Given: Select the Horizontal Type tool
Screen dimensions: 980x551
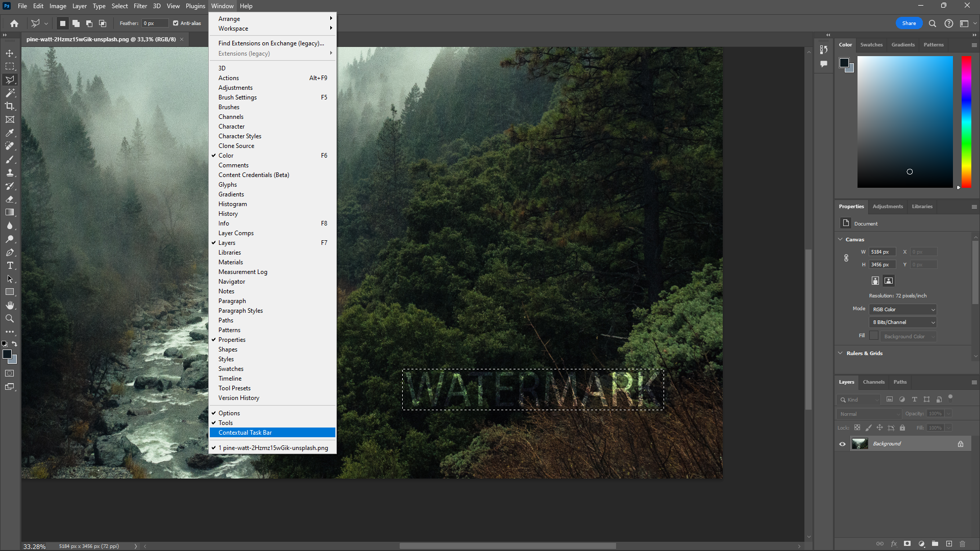Looking at the screenshot, I should coord(10,265).
